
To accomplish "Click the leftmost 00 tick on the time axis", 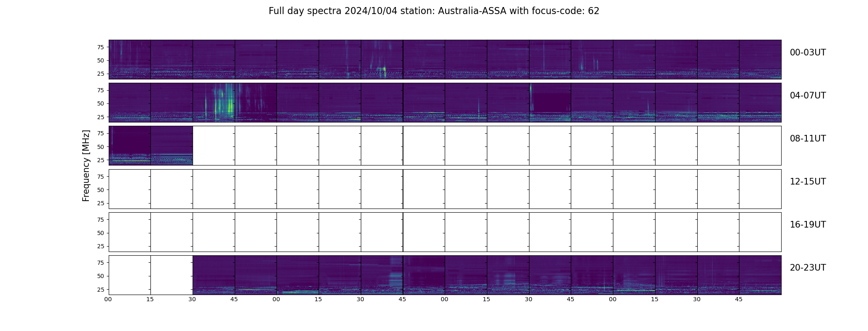I will (108, 299).
